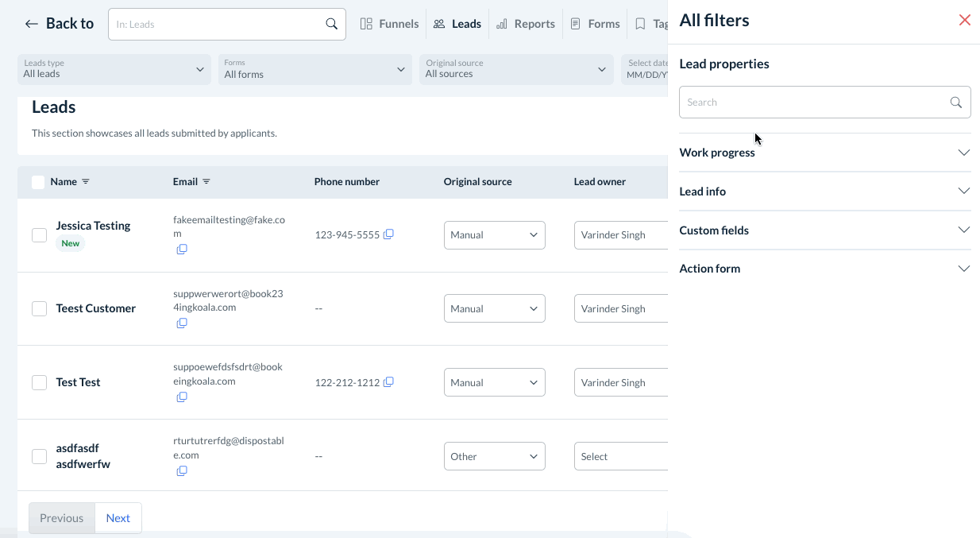Click the search magnifier in Leads search
This screenshot has height=538, width=980.
click(332, 24)
